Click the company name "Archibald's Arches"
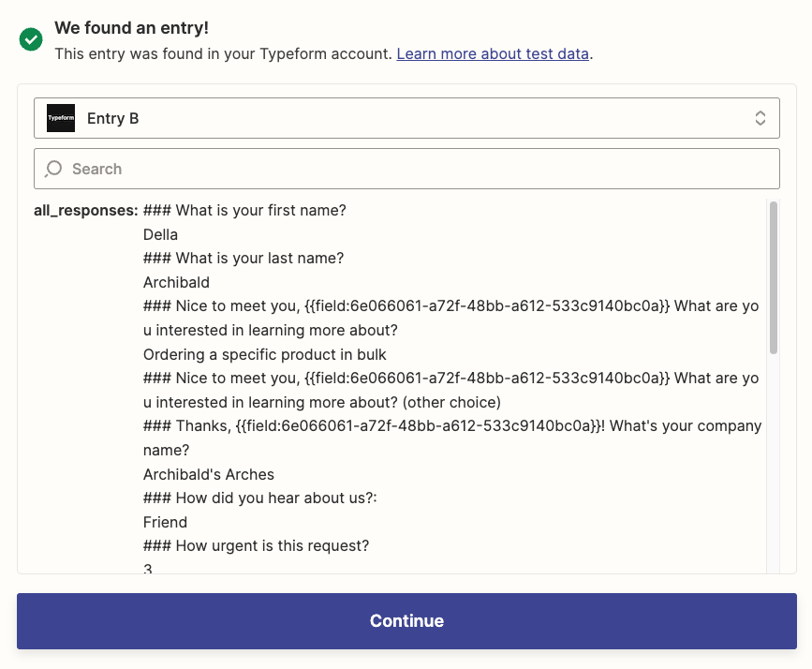Screen dimensions: 812x669 (209, 474)
